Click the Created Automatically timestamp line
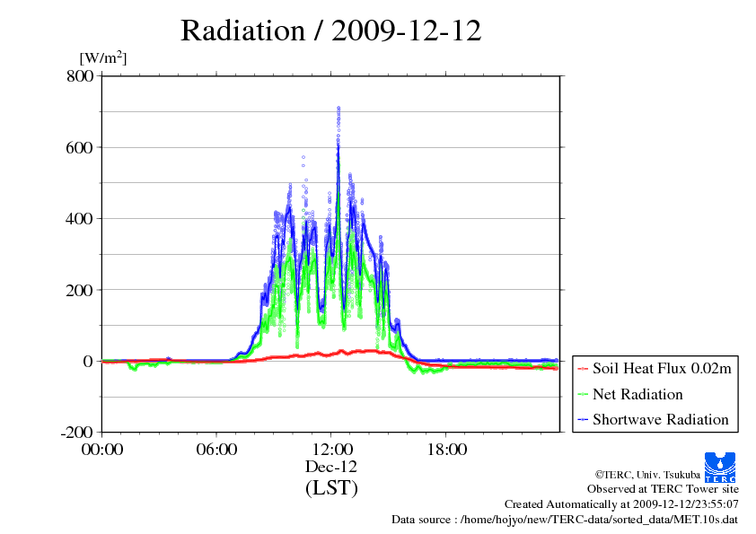The width and height of the screenshot is (756, 534). (x=621, y=504)
